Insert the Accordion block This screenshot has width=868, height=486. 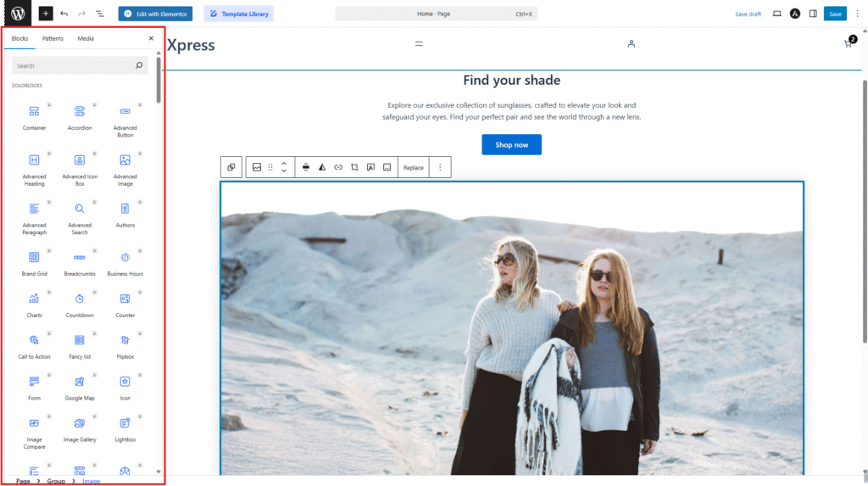click(80, 118)
